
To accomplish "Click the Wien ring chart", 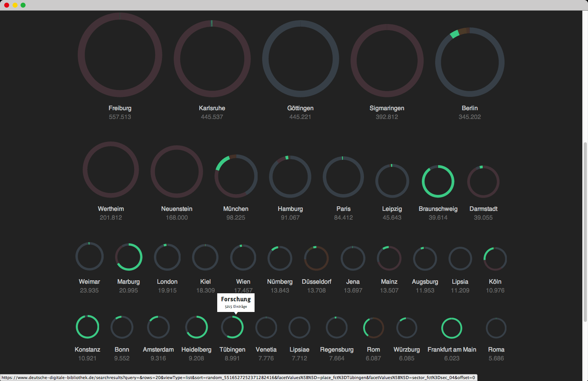I will 243,257.
